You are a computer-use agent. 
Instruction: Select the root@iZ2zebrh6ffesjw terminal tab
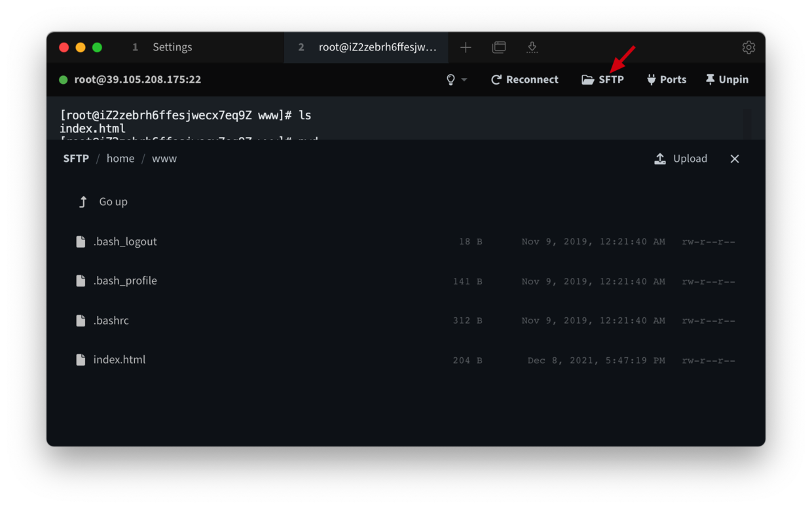pyautogui.click(x=367, y=47)
